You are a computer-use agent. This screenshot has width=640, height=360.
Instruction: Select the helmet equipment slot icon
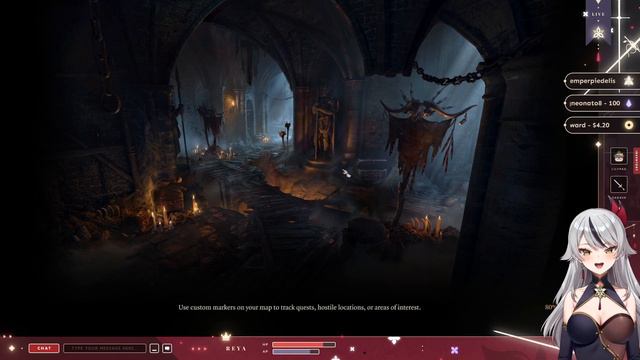[619, 156]
